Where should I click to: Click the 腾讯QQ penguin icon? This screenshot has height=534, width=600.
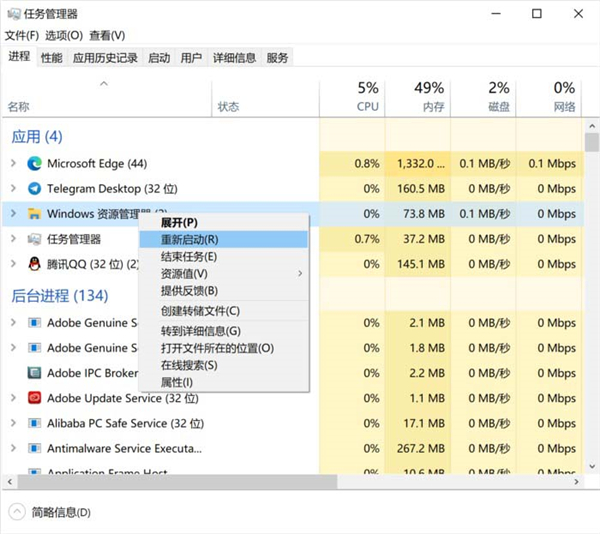click(x=35, y=264)
